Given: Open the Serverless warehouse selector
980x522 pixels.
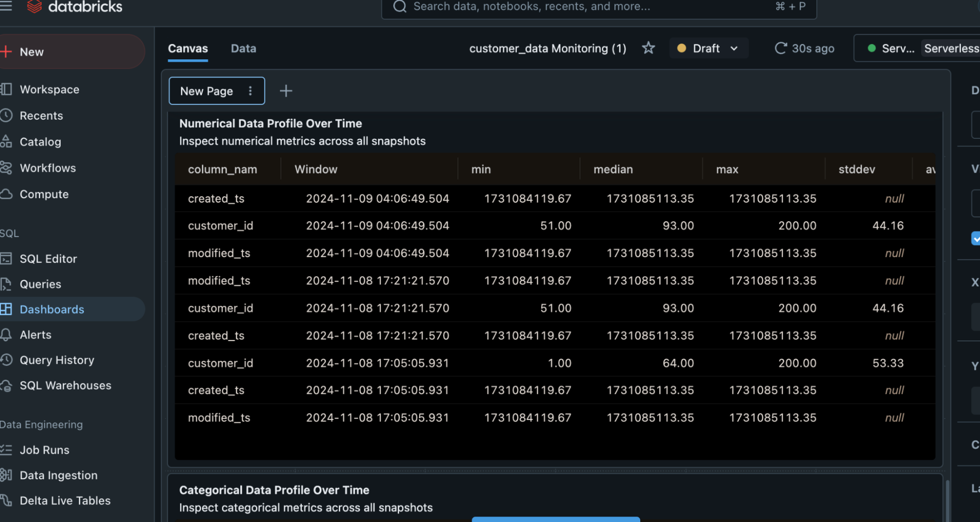Looking at the screenshot, I should pyautogui.click(x=917, y=48).
